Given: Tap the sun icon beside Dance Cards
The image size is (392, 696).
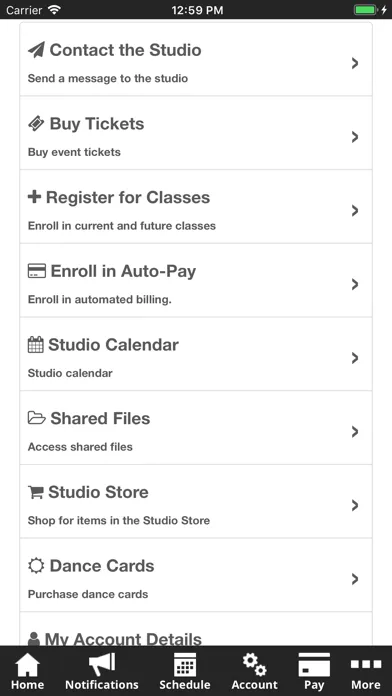Looking at the screenshot, I should [36, 566].
